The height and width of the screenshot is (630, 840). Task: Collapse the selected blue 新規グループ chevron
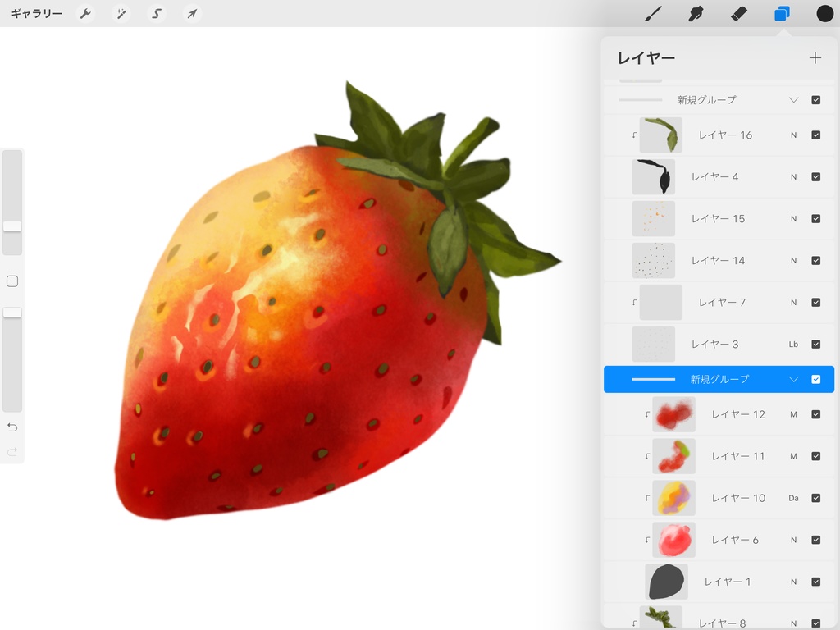(x=793, y=379)
